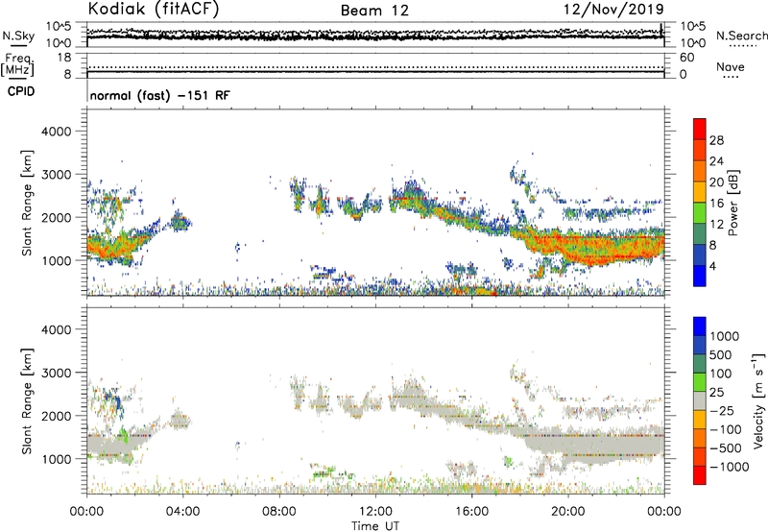Click the '24' power colorbar value

[x=716, y=161]
